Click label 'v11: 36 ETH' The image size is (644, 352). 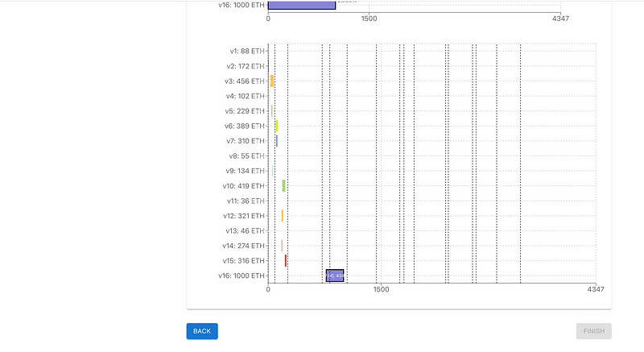[x=246, y=201]
